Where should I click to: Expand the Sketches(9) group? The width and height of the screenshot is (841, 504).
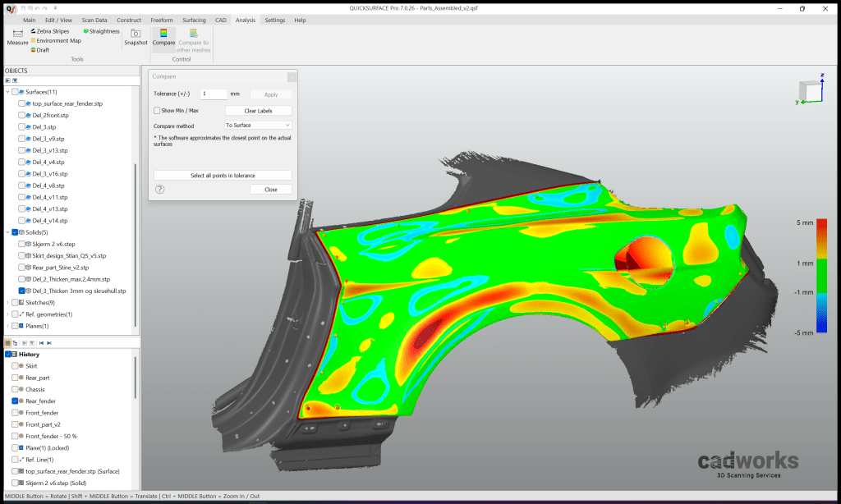[x=7, y=302]
